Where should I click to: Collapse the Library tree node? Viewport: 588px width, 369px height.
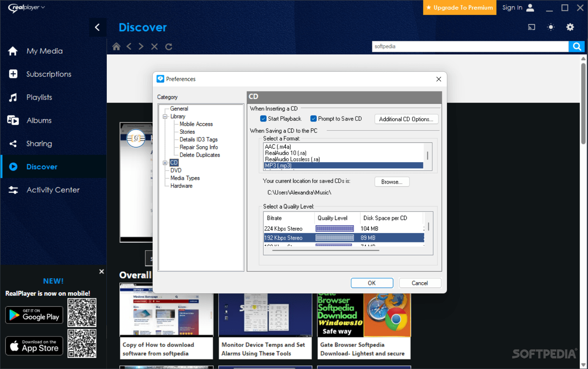coord(165,117)
